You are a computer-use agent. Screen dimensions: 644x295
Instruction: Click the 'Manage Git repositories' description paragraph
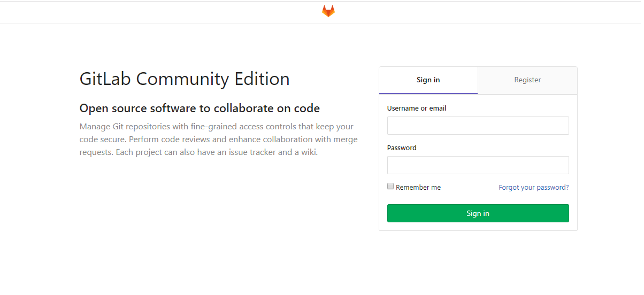pyautogui.click(x=218, y=139)
